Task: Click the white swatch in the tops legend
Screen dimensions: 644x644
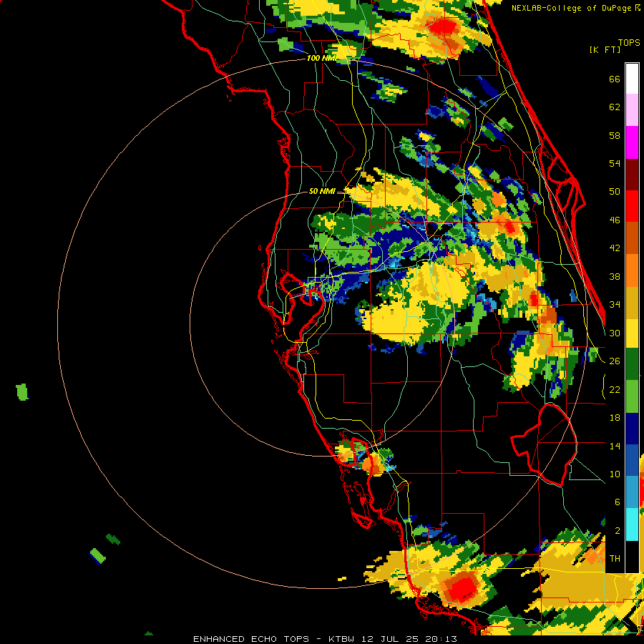Action: pos(632,79)
